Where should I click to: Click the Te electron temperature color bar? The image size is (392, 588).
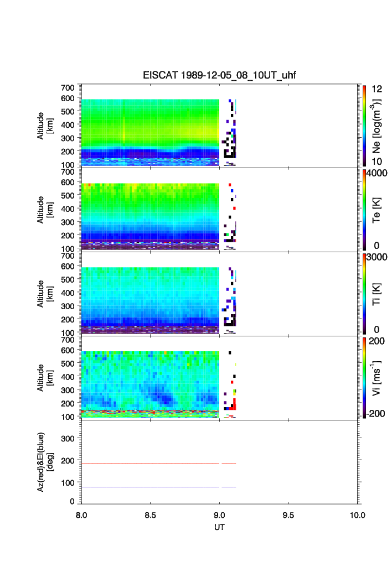point(365,210)
